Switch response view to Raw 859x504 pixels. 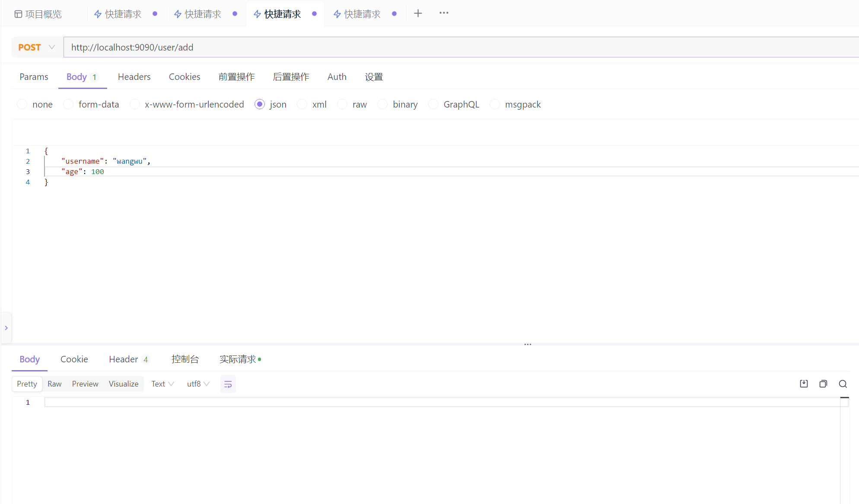click(x=54, y=384)
